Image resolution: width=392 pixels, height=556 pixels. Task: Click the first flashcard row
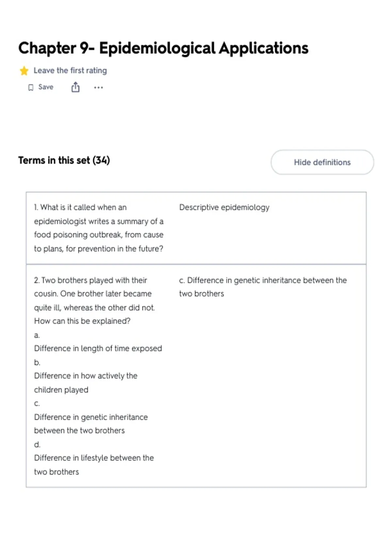point(196,228)
